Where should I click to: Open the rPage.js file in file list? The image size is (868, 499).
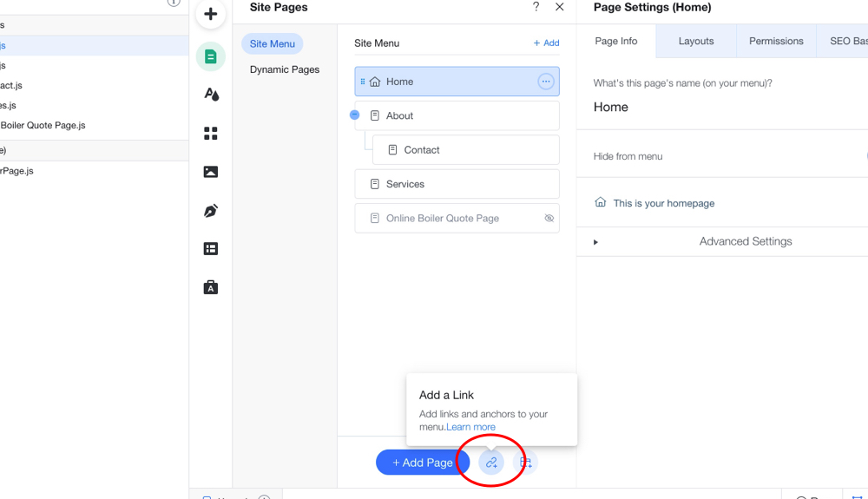point(16,171)
